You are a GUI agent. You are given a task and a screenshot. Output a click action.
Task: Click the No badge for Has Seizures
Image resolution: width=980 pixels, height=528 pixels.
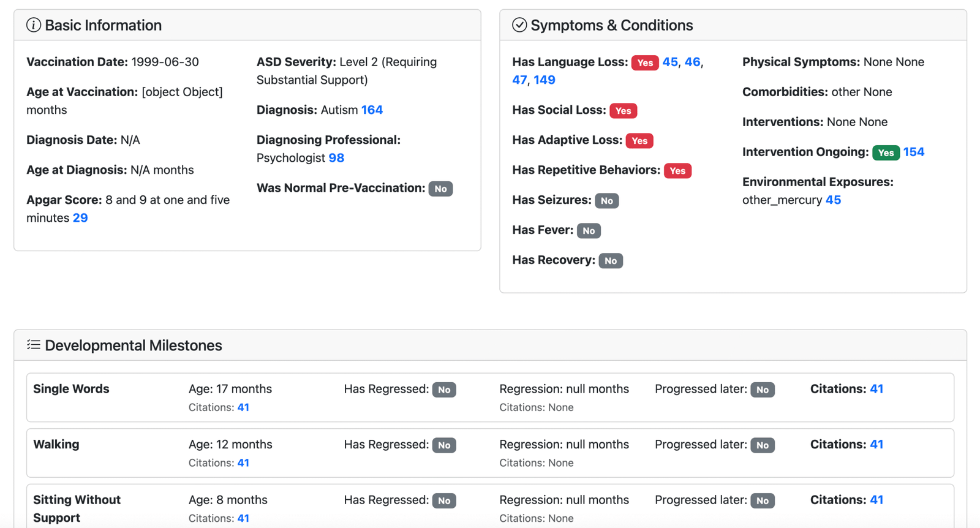[x=606, y=201]
